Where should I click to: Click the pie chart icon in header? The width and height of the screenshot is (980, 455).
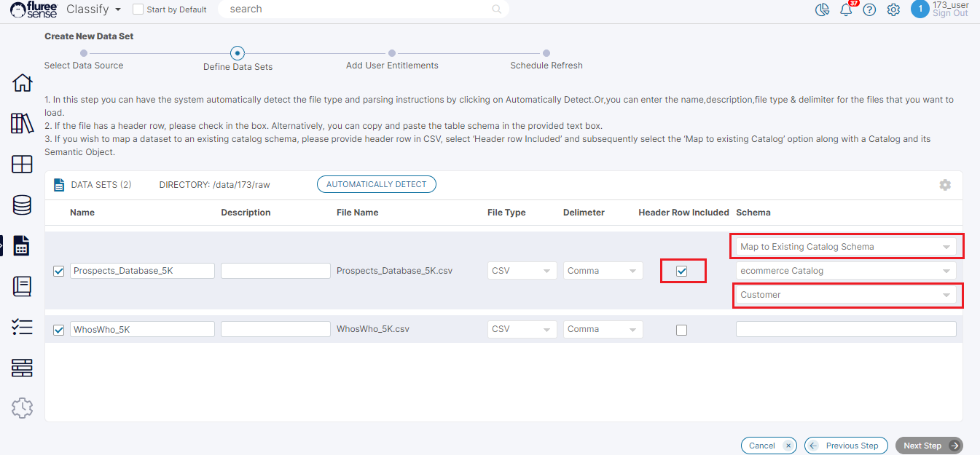pos(822,10)
